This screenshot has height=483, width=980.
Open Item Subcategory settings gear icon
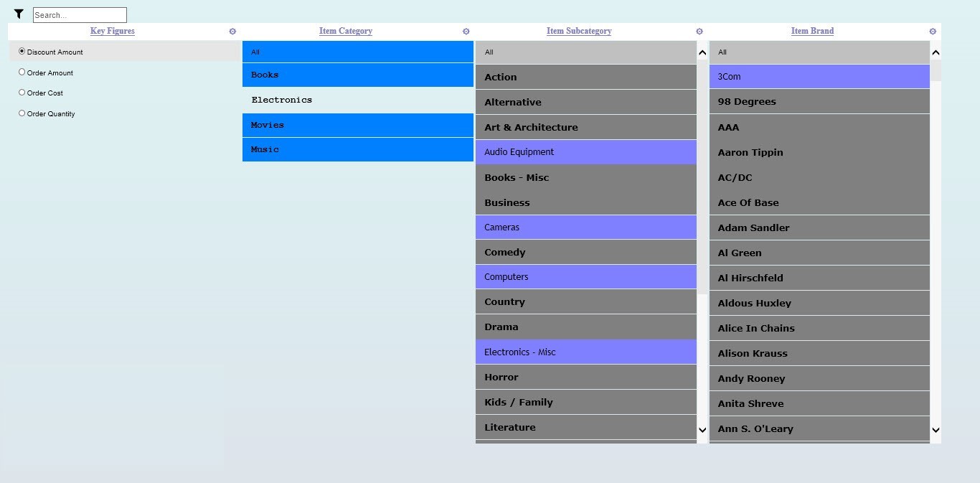tap(699, 32)
